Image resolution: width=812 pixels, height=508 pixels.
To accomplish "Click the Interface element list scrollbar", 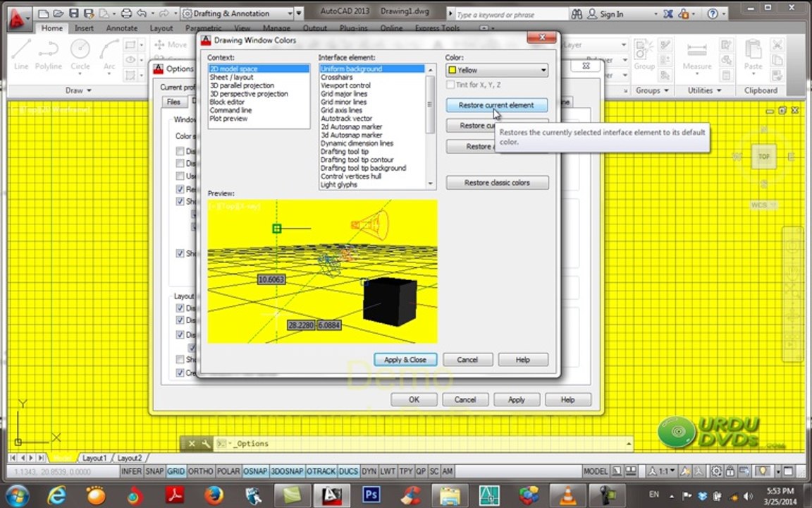I will coord(430,126).
